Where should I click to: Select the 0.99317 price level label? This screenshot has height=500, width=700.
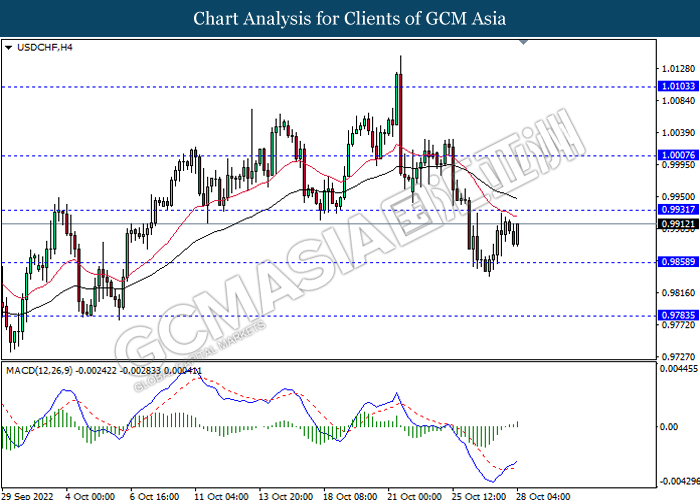click(x=678, y=209)
